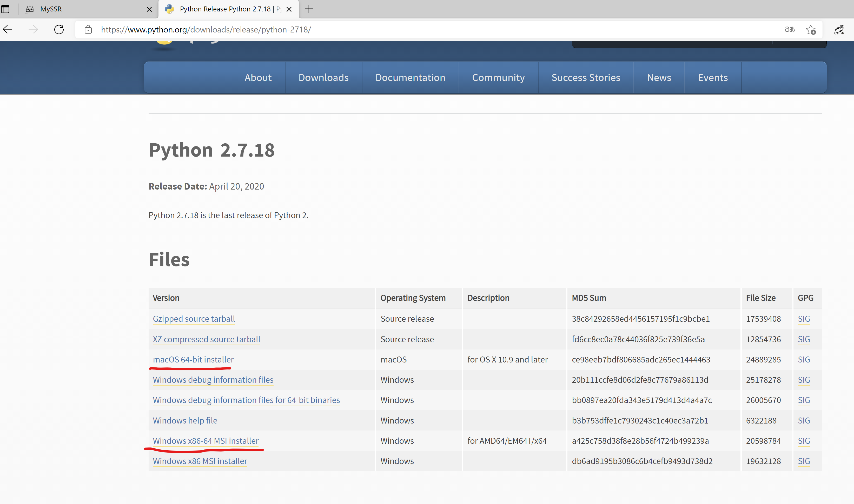Open SIG link for Gzipped source tarball

pos(804,319)
